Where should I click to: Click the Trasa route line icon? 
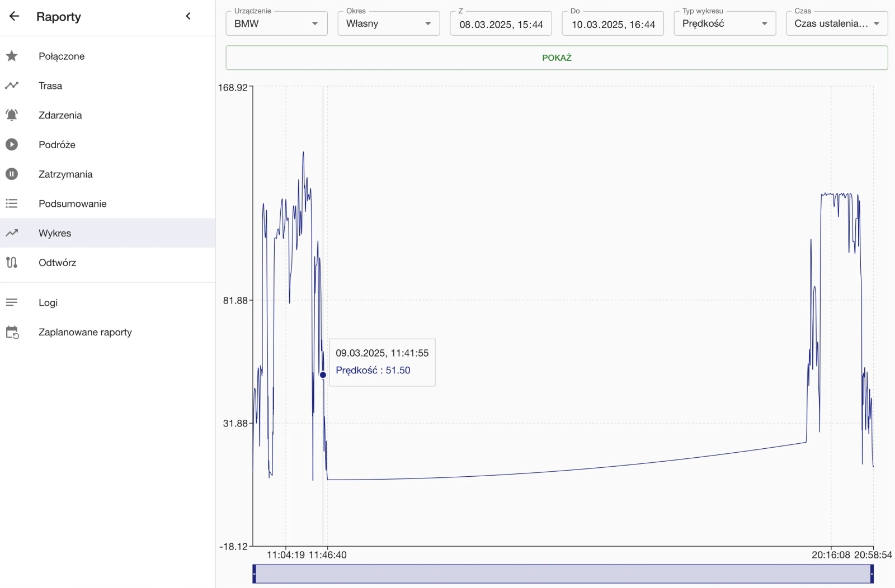(12, 86)
